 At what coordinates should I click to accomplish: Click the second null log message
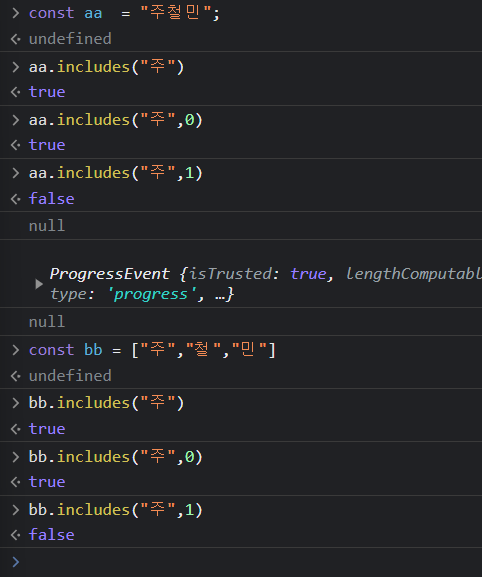coord(47,322)
